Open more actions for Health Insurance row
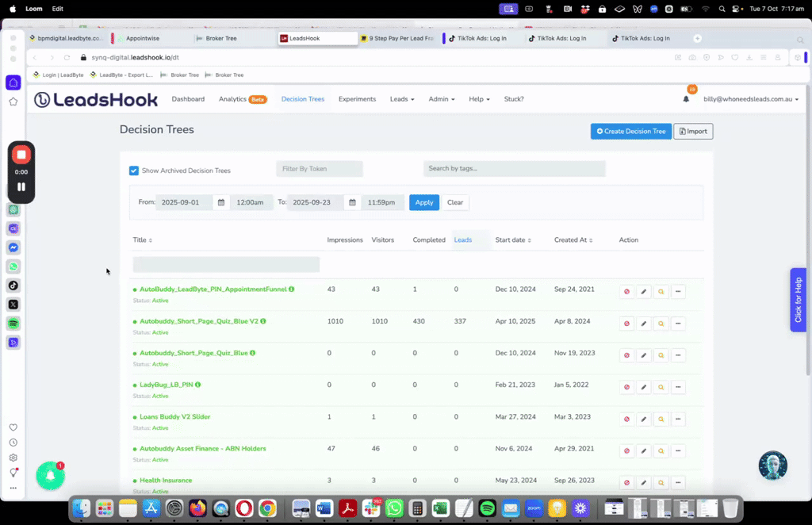The image size is (812, 525). pos(678,482)
